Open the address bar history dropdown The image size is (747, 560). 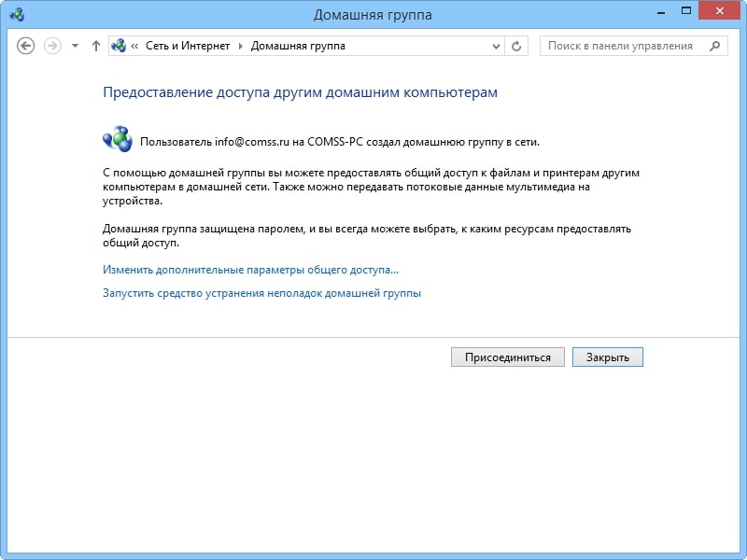(496, 46)
